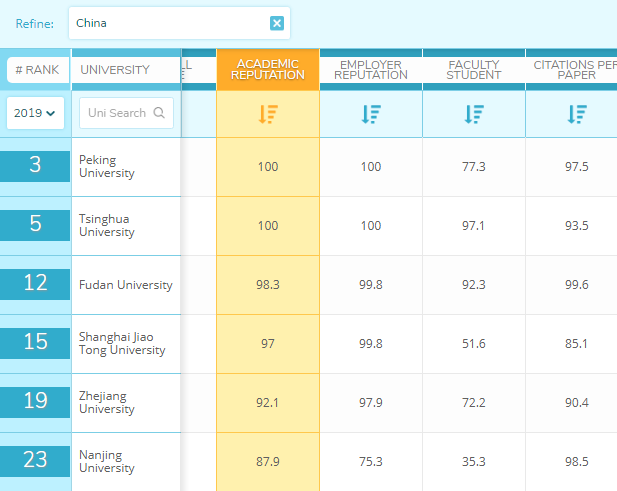The height and width of the screenshot is (491, 617).
Task: Click rank 3 badge
Action: (x=35, y=166)
